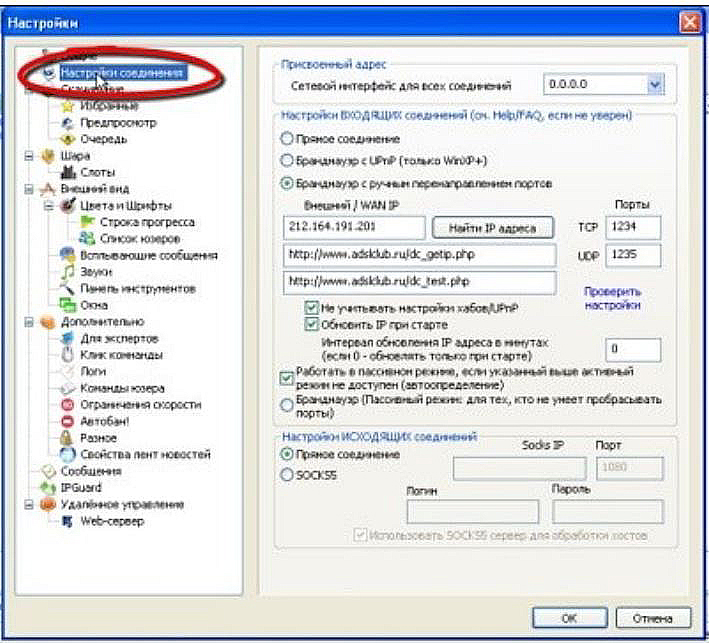Viewport: 709px width, 643px height.
Task: Collapse the Внешний вид tree node
Action: (x=29, y=188)
